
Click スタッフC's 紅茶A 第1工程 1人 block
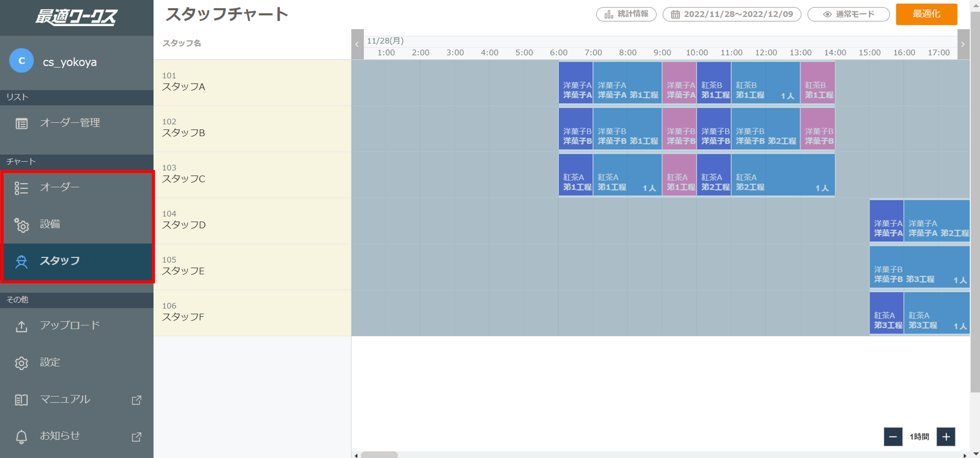(x=627, y=175)
